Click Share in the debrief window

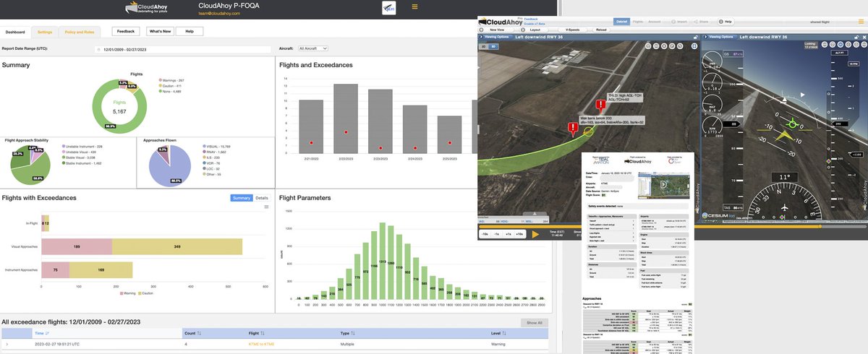(x=702, y=22)
